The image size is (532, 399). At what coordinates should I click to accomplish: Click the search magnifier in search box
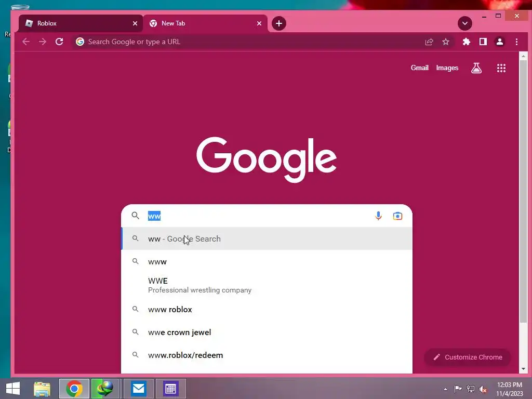point(136,216)
